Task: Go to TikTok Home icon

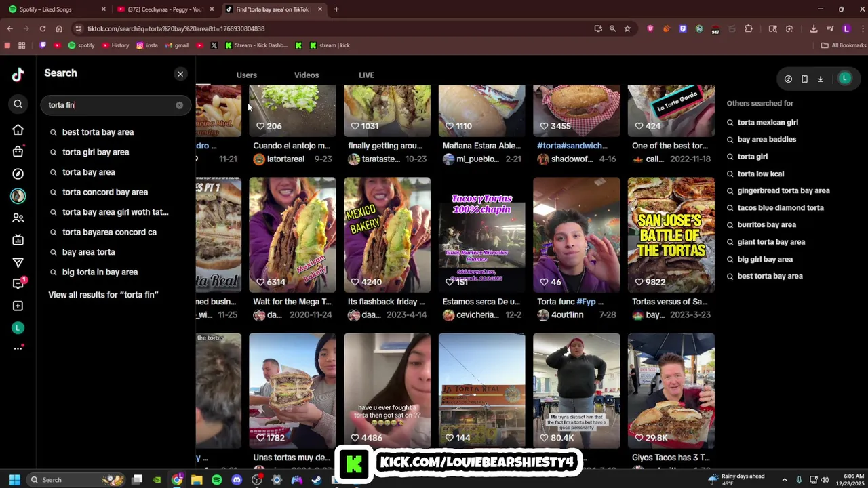Action: (x=18, y=129)
